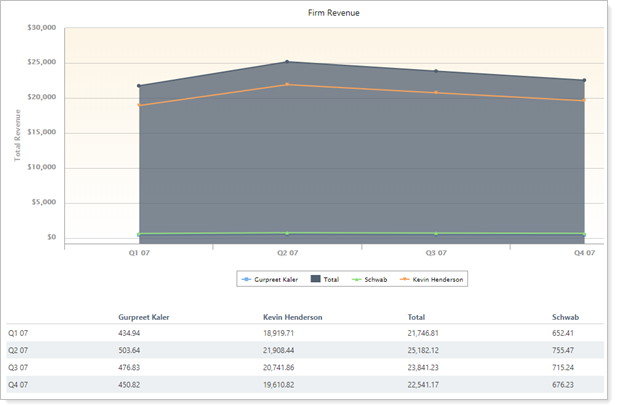Viewport: 617px width, 409px height.
Task: Click the Firm Revenue chart title
Action: (x=334, y=14)
